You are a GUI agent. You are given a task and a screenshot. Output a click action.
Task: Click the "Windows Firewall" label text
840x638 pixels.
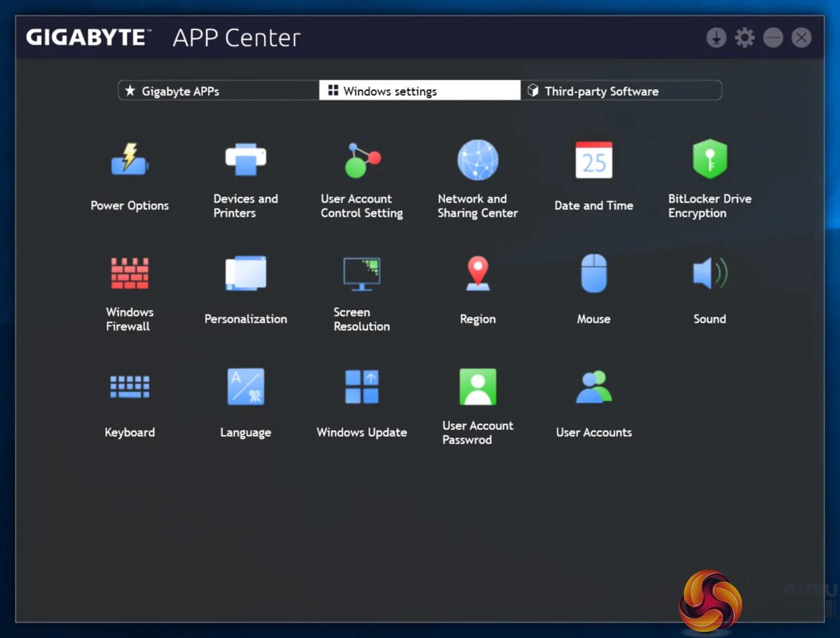[x=129, y=319]
